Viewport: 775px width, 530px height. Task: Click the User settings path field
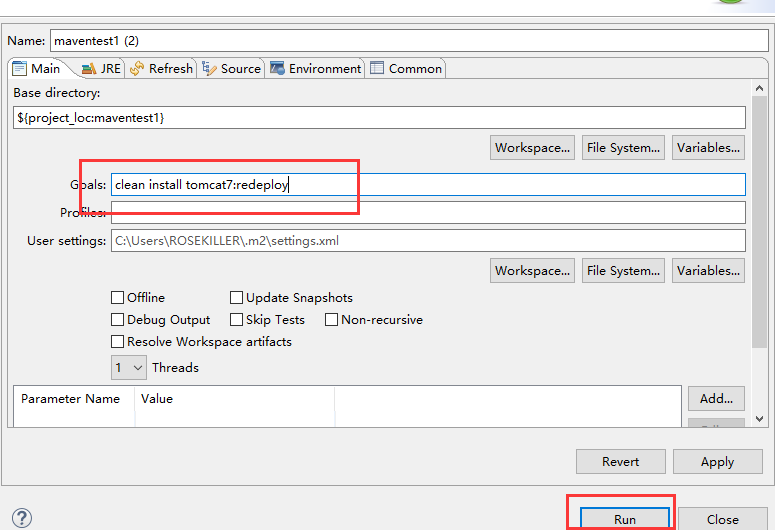coord(428,241)
